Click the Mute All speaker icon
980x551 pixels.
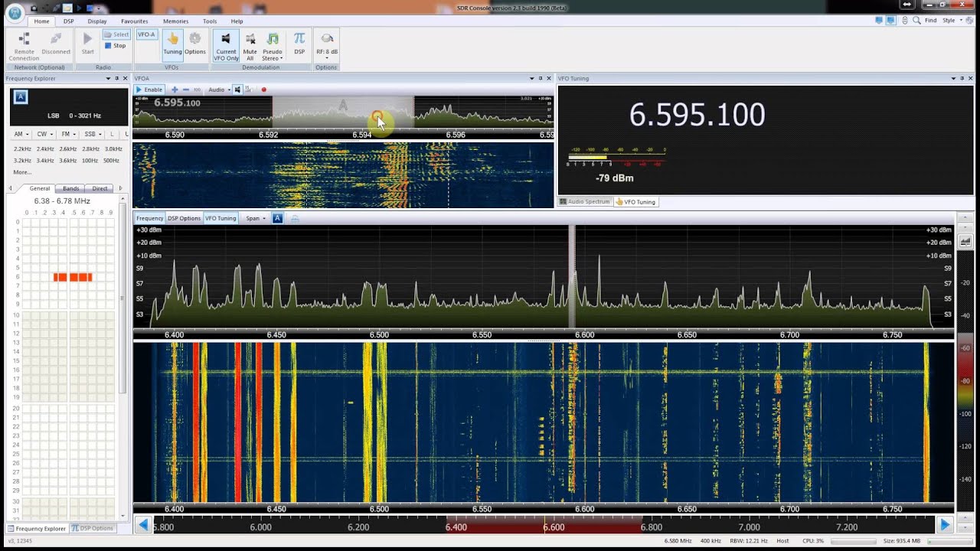250,38
